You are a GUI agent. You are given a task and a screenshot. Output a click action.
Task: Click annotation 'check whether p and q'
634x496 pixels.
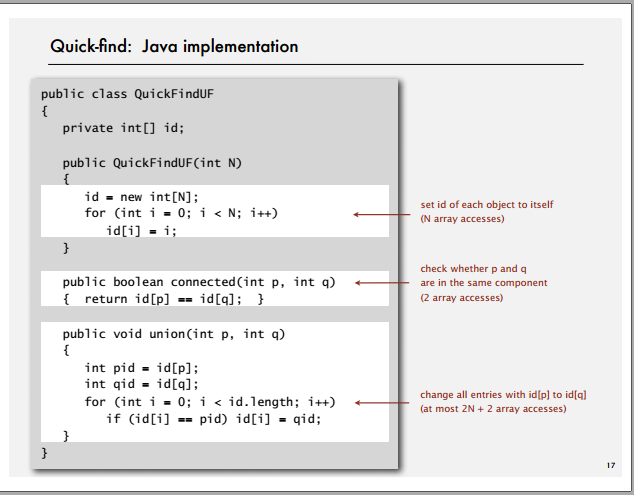[473, 269]
